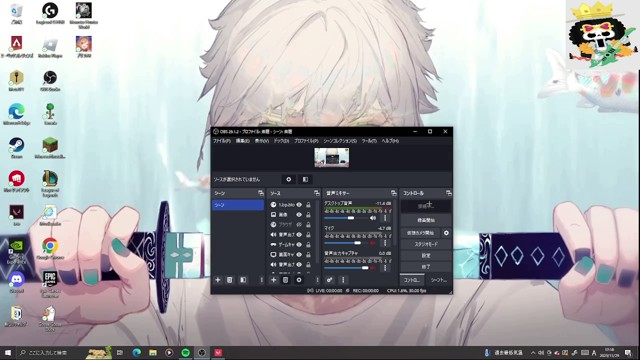
Task: Open League of Legends desktop shortcut
Action: [x=50, y=184]
